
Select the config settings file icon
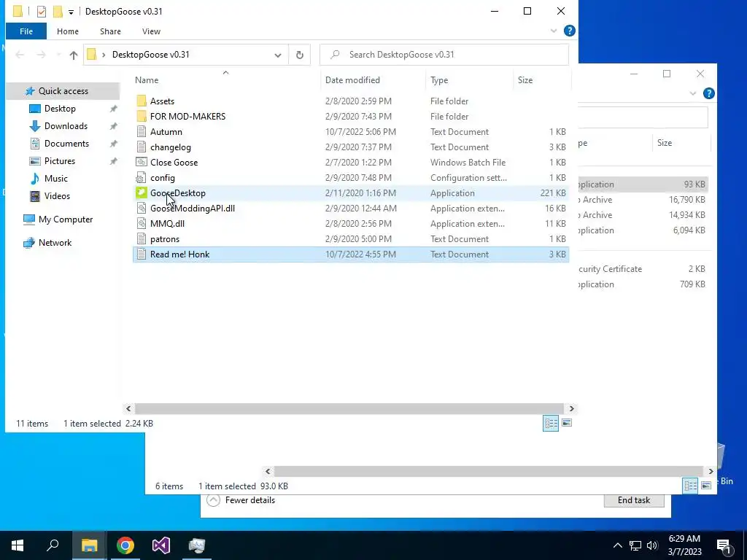(x=141, y=178)
